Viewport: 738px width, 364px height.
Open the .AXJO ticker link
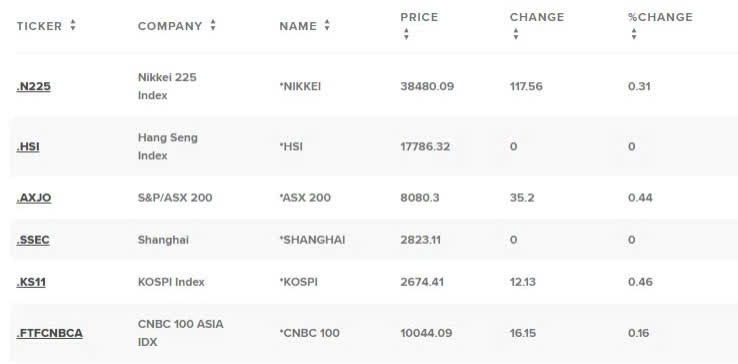[34, 198]
